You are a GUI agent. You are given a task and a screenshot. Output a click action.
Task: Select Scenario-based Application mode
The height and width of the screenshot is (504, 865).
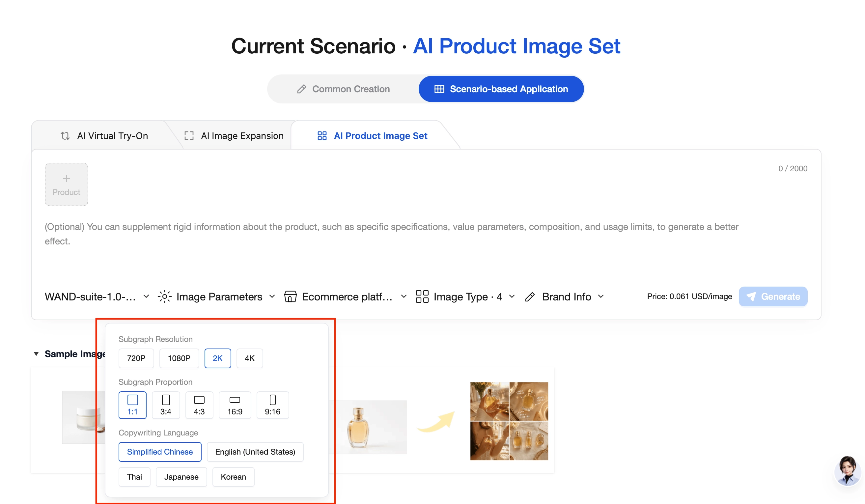pos(501,89)
